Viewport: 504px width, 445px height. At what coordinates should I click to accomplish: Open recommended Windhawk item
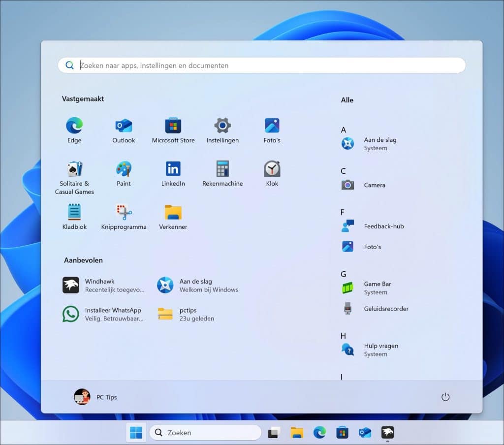pos(103,285)
